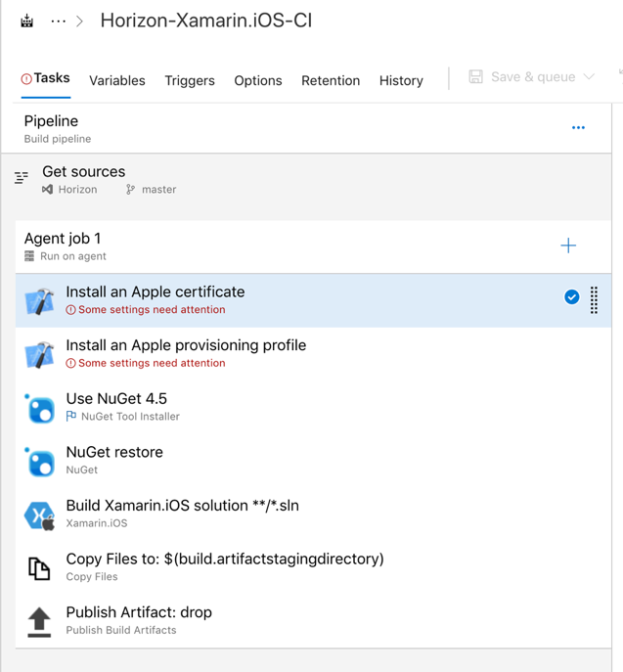This screenshot has width=623, height=672.
Task: Switch to the Variables tab
Action: tap(117, 80)
